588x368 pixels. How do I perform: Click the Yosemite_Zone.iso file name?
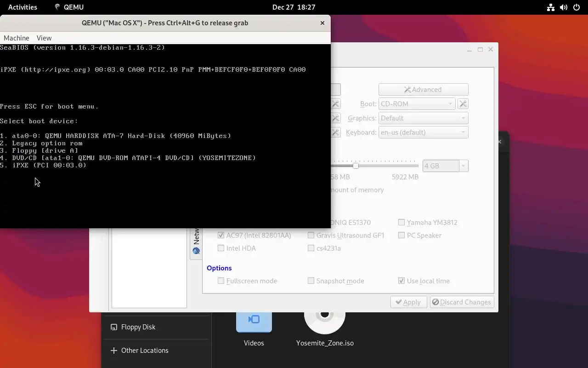[x=325, y=343]
